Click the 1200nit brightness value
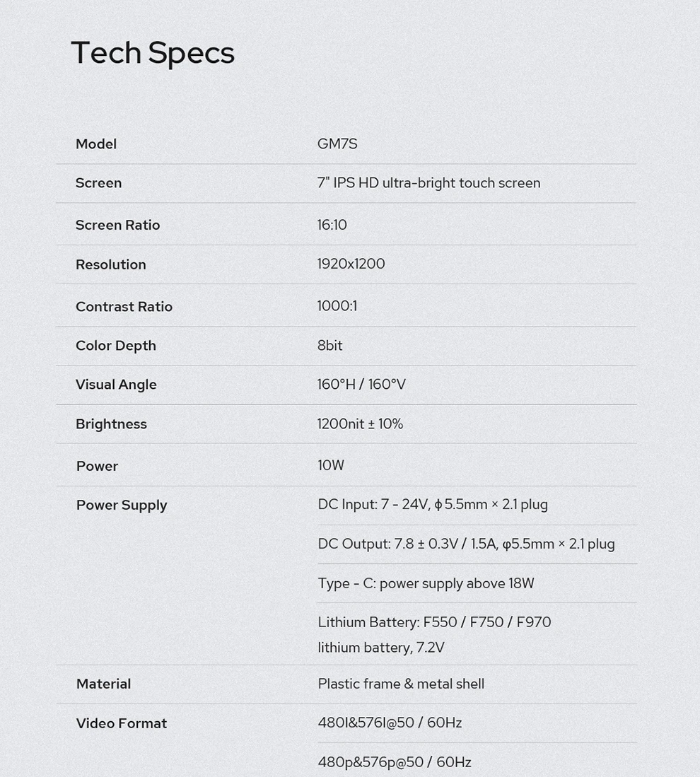 click(360, 423)
